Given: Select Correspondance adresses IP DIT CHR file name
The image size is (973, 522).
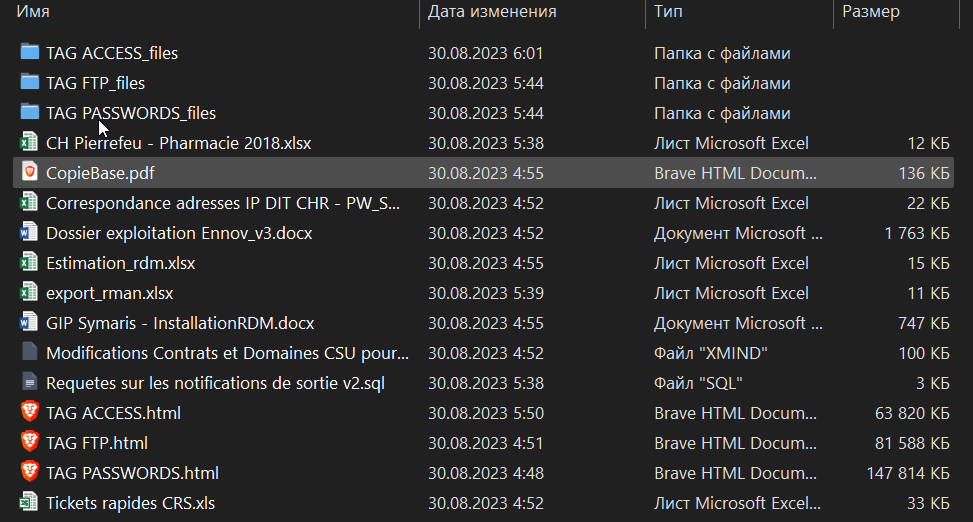Looking at the screenshot, I should (223, 203).
